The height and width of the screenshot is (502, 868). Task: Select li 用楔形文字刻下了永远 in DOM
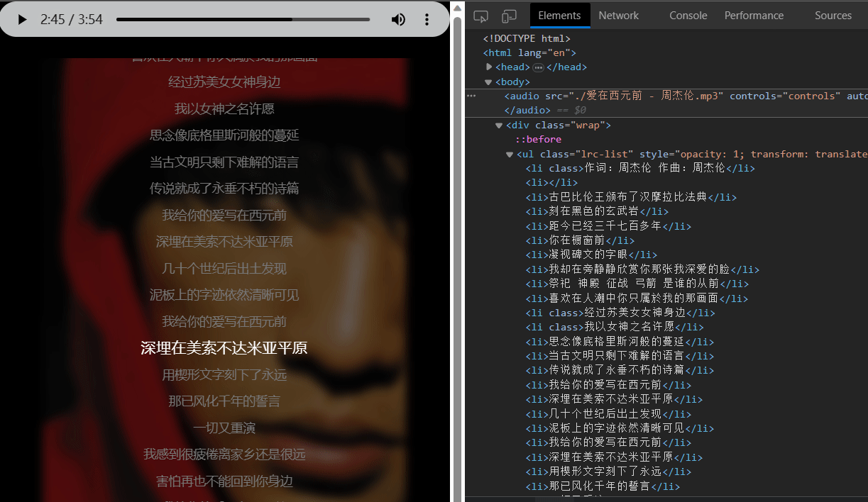(x=608, y=472)
